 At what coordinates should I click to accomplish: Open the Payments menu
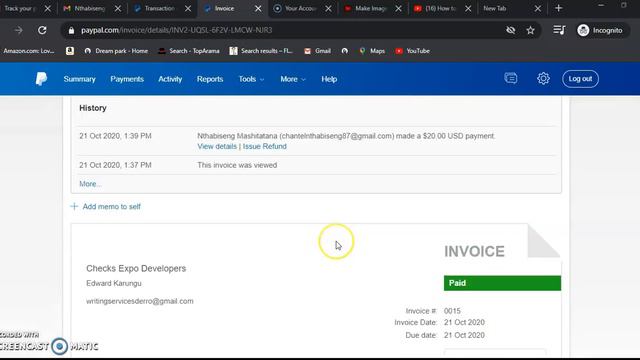(127, 79)
